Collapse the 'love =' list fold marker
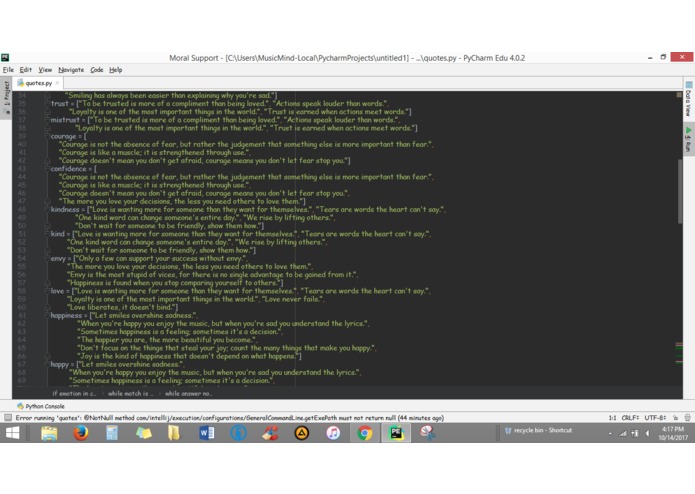This screenshot has width=695, height=494. click(47, 291)
